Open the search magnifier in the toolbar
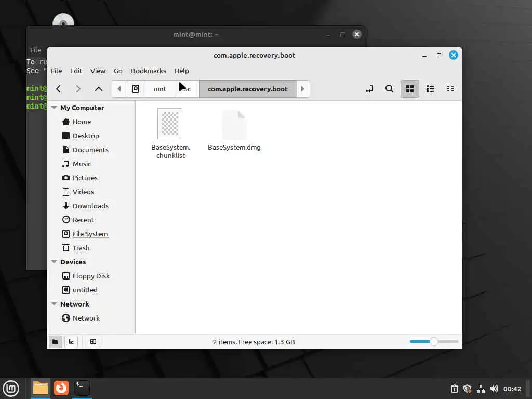This screenshot has height=399, width=532. coord(389,89)
